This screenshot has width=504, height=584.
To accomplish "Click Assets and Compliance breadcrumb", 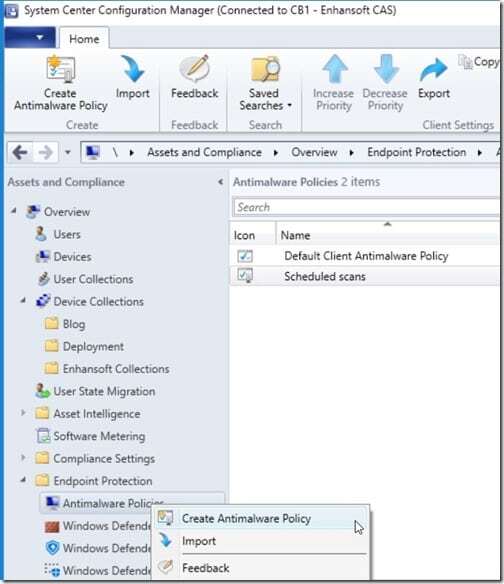I will pos(204,152).
